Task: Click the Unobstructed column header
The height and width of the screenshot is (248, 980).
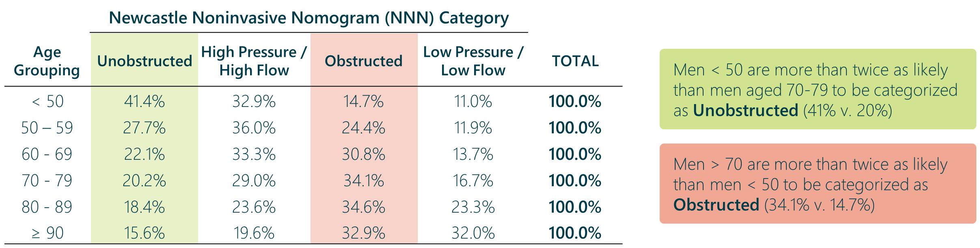Action: (145, 61)
